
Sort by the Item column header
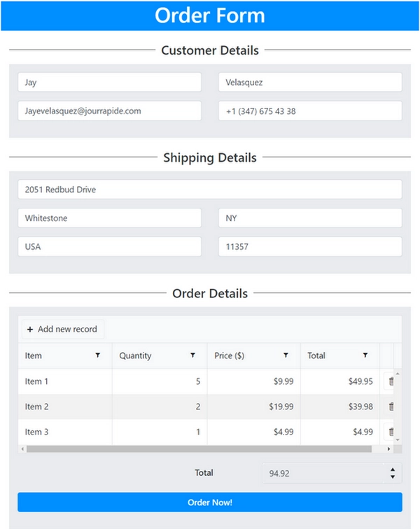pos(34,355)
